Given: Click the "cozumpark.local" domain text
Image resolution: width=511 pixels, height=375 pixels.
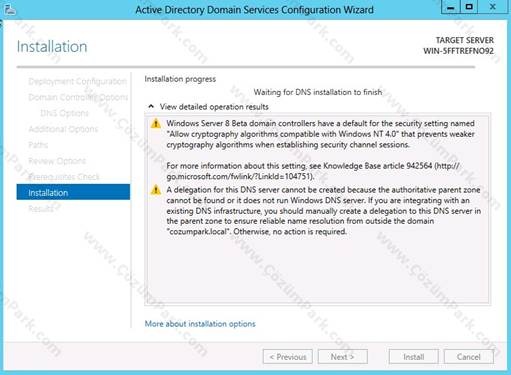Looking at the screenshot, I should pos(198,232).
